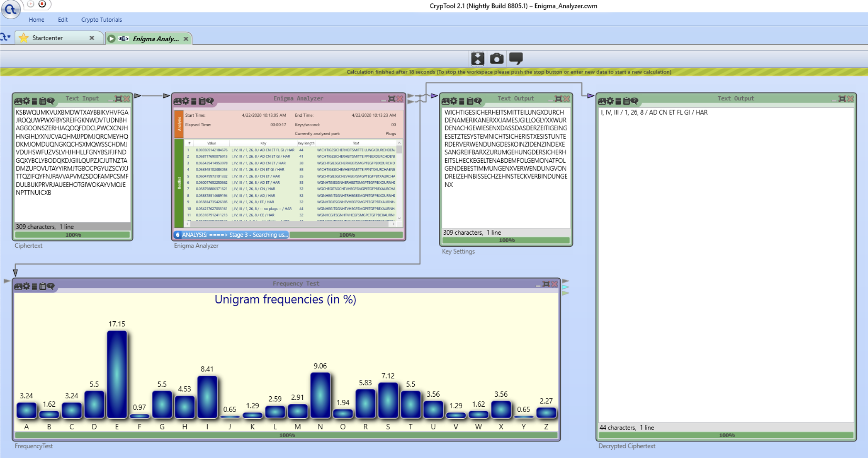
Task: Click Text Input component output connector arrow
Action: (138, 96)
